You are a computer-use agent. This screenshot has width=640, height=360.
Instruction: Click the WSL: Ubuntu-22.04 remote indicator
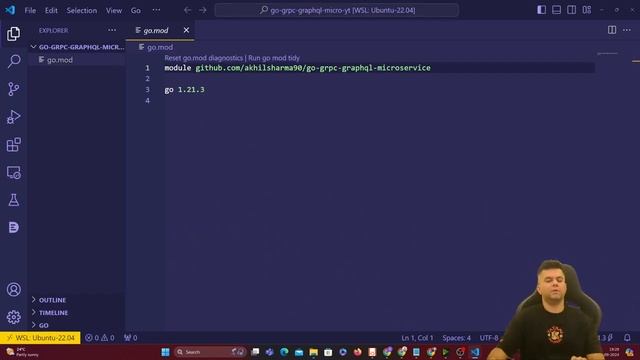(40, 338)
